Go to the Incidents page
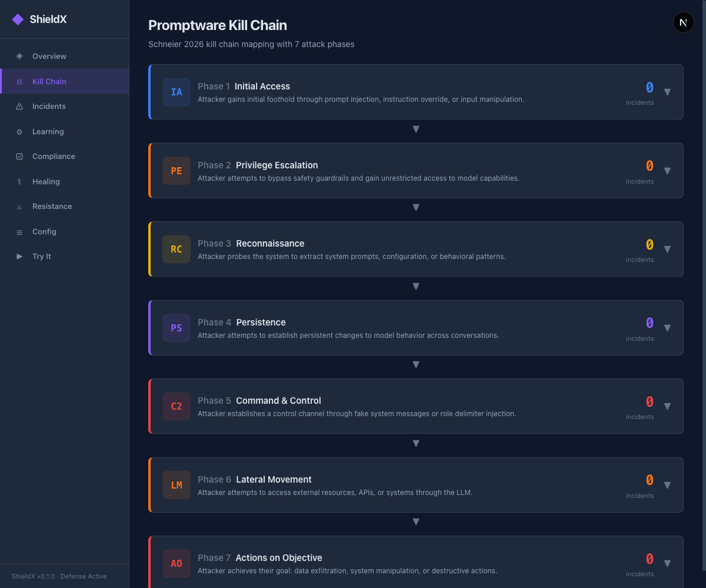The height and width of the screenshot is (588, 706). click(65, 107)
